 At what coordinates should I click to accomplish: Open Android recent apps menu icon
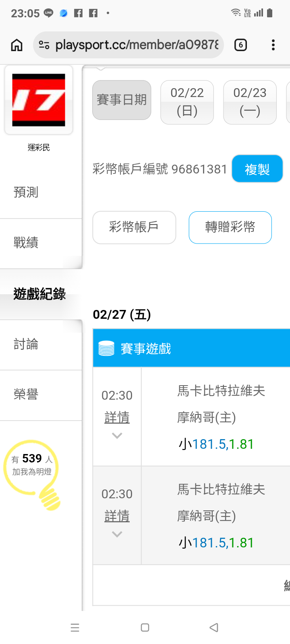(x=75, y=627)
